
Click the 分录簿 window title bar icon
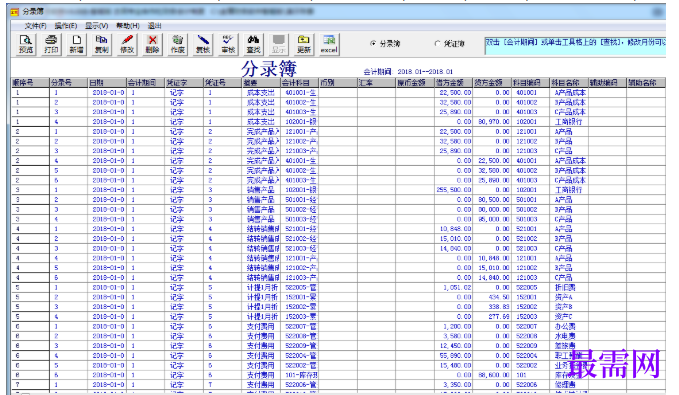pos(15,12)
